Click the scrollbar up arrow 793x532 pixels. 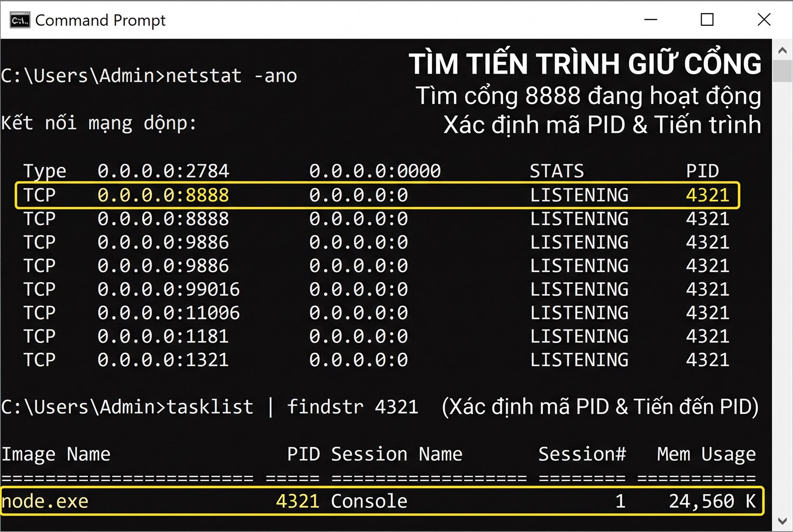point(782,51)
